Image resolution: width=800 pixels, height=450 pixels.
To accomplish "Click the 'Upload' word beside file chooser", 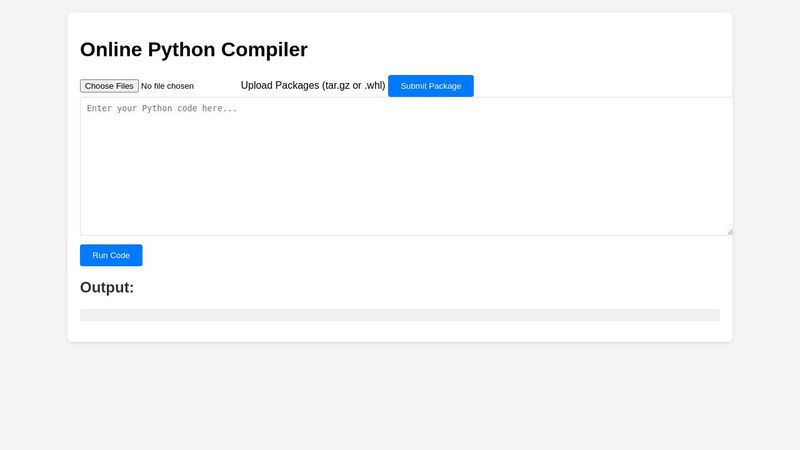I will (259, 86).
